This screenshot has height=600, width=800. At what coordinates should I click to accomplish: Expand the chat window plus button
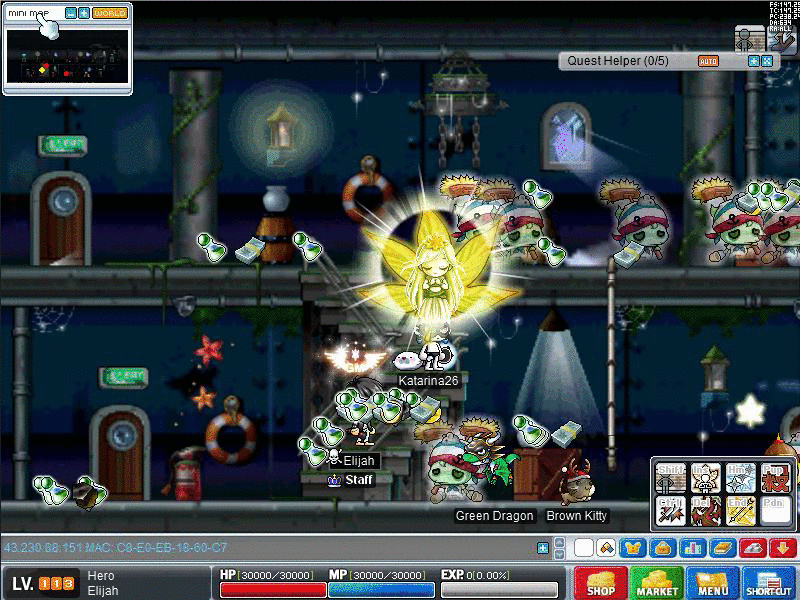click(543, 548)
